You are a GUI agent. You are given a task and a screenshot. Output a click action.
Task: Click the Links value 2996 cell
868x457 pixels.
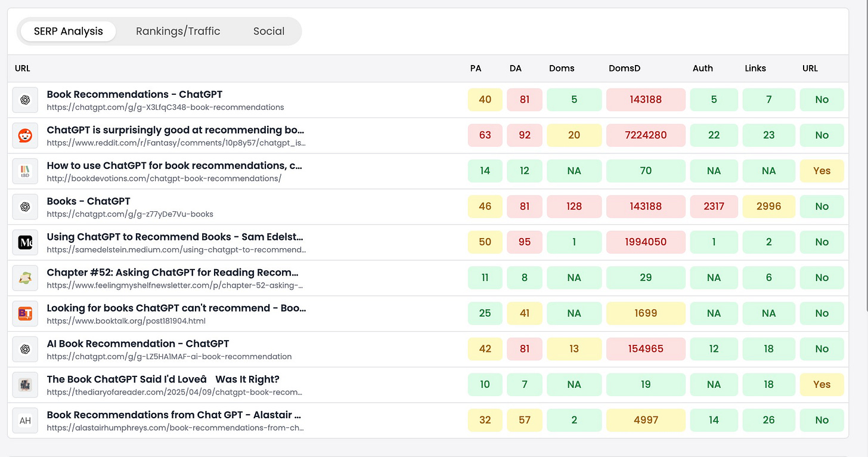coord(769,206)
